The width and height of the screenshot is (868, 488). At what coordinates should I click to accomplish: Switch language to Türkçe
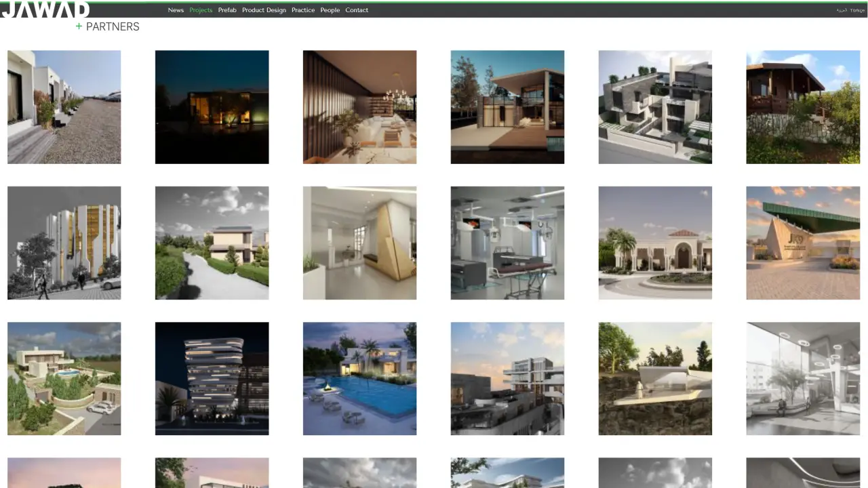tap(858, 10)
